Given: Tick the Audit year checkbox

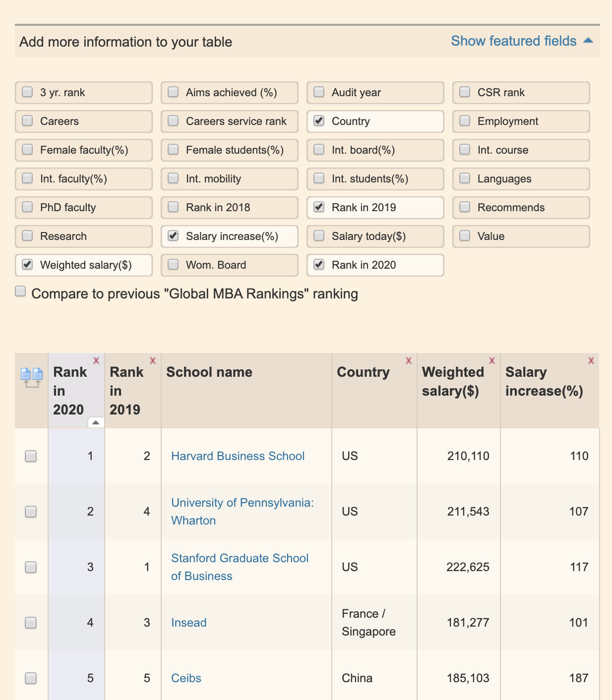Looking at the screenshot, I should tap(319, 92).
